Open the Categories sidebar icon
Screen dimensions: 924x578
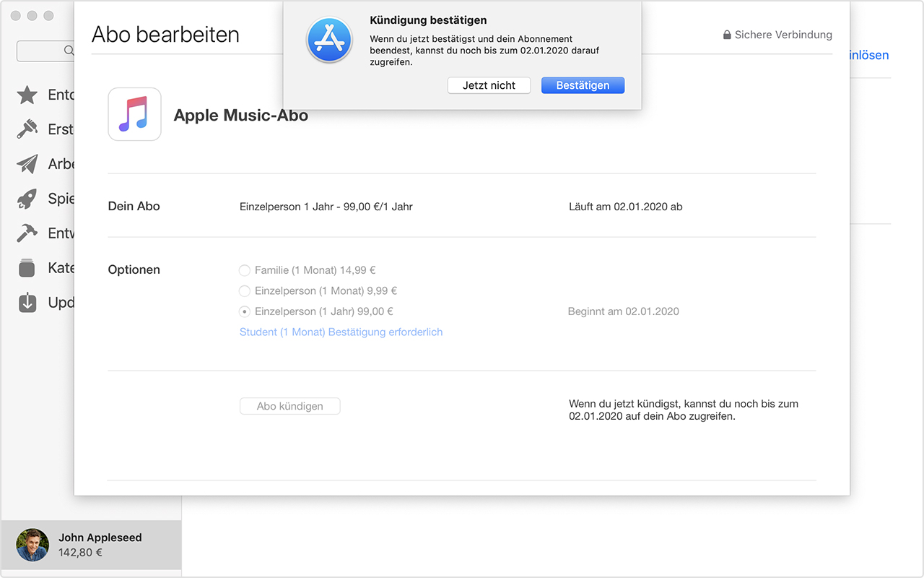tap(27, 267)
